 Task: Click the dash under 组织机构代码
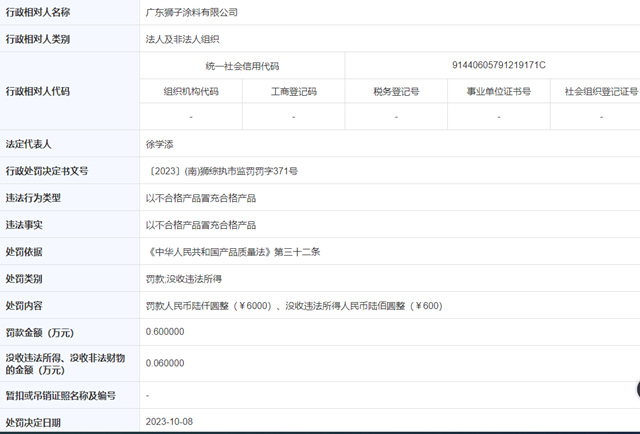[191, 117]
